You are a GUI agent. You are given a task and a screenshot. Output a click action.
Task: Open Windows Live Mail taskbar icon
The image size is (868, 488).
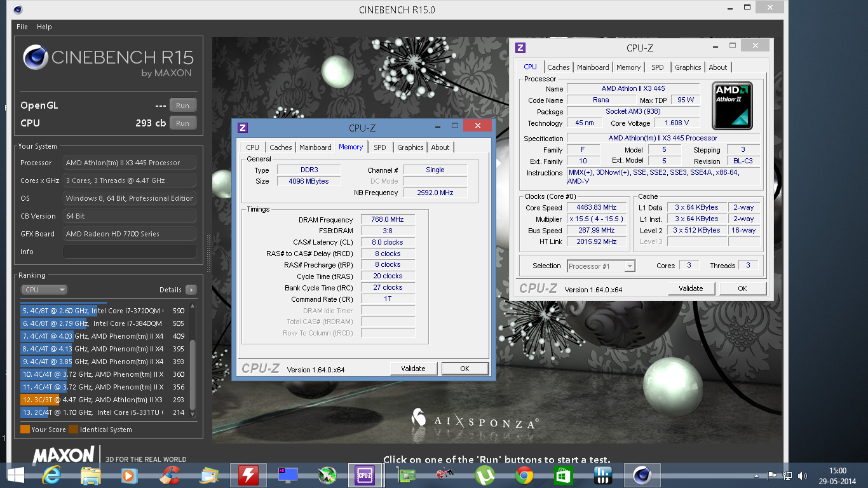point(209,475)
